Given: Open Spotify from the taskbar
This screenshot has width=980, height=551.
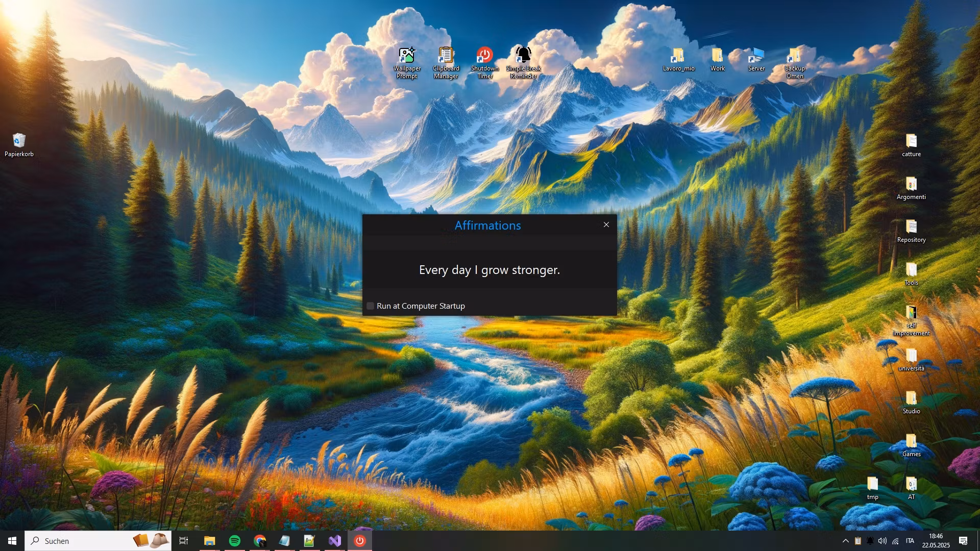Looking at the screenshot, I should [x=235, y=541].
